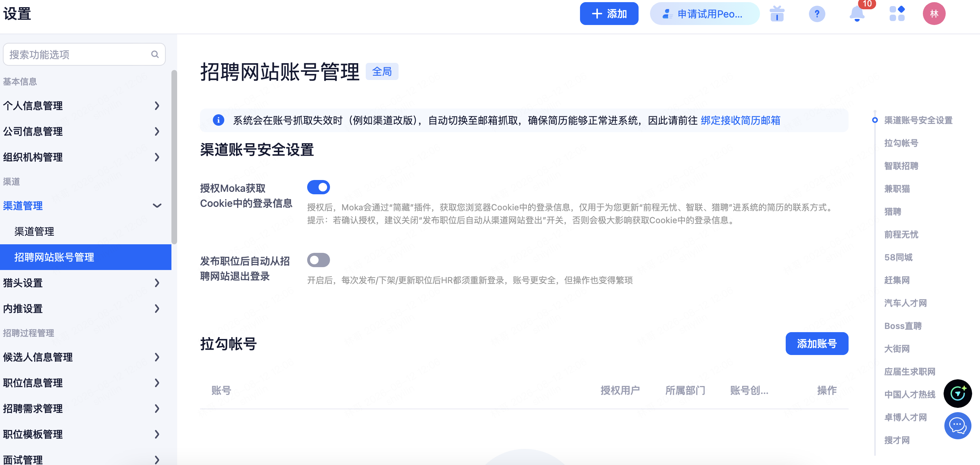This screenshot has height=465, width=980.
Task: Click 添加账号 for 拉勾帐号
Action: click(816, 344)
